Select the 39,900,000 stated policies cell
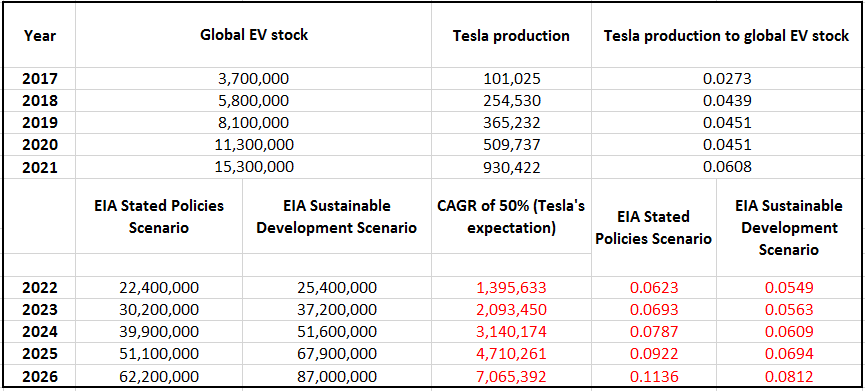 pyautogui.click(x=159, y=331)
